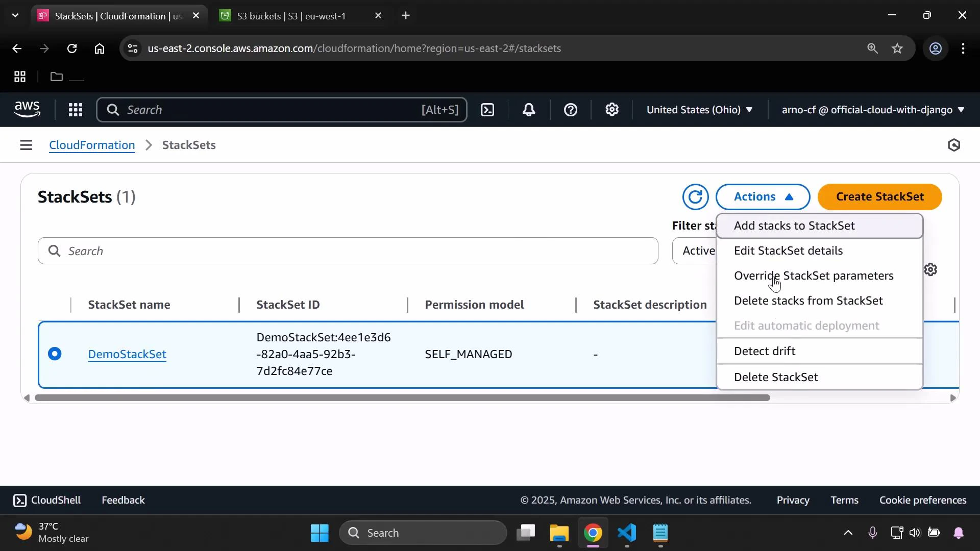
Task: Toggle the microphone in the system tray
Action: [x=872, y=532]
